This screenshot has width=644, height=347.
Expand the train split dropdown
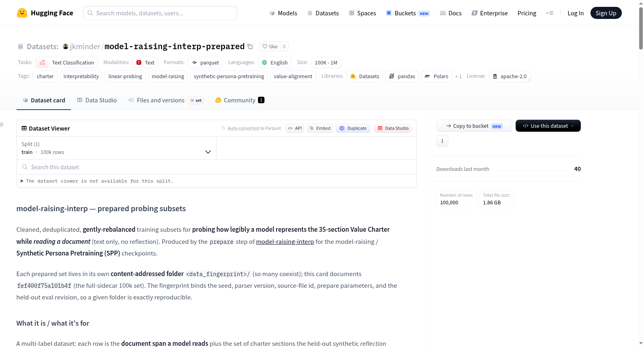click(116, 148)
